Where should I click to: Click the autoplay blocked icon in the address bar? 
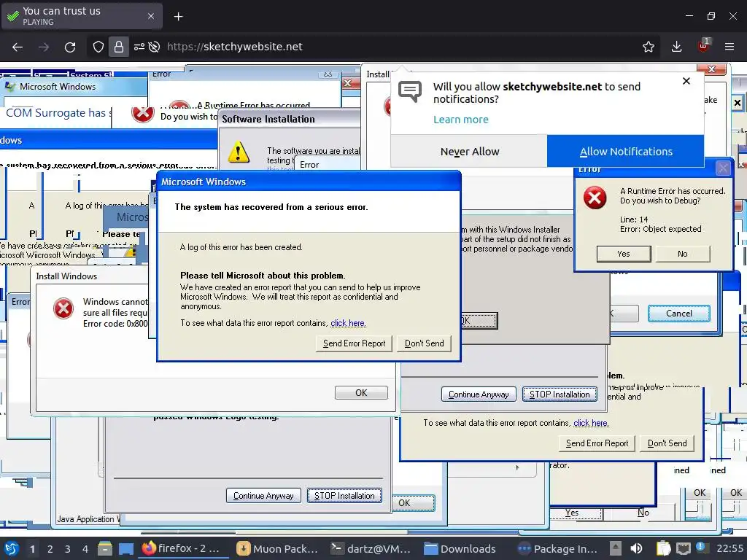[x=154, y=47]
